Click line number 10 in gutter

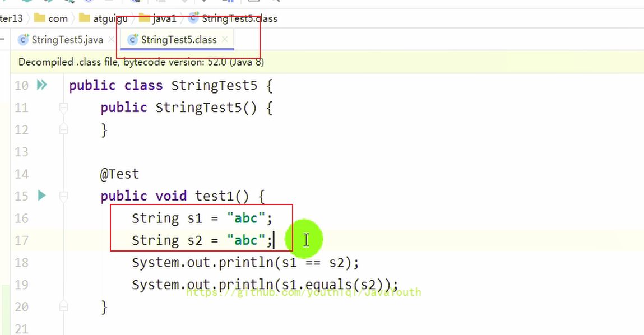pos(21,85)
